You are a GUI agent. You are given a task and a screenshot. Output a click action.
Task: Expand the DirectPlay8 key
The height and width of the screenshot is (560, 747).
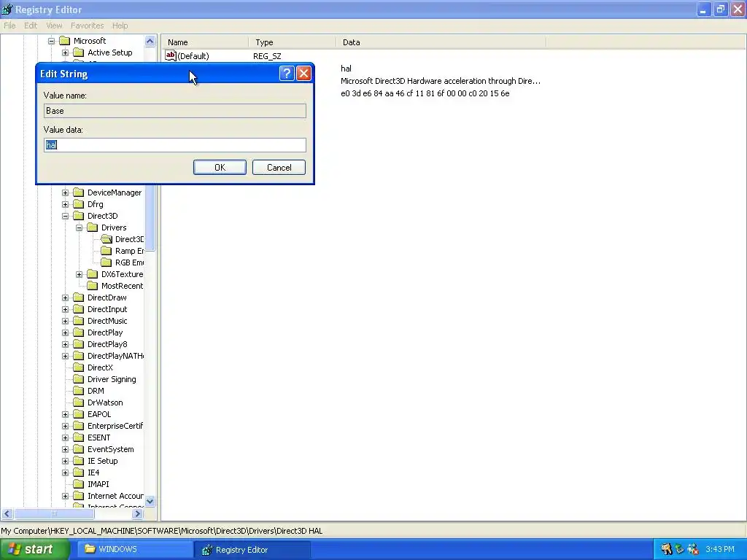65,344
